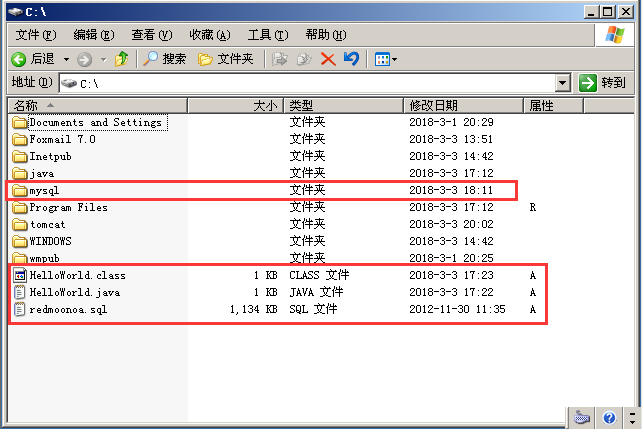The height and width of the screenshot is (429, 643).
Task: Click the date '2018-3-3 18:11'
Action: 451,190
